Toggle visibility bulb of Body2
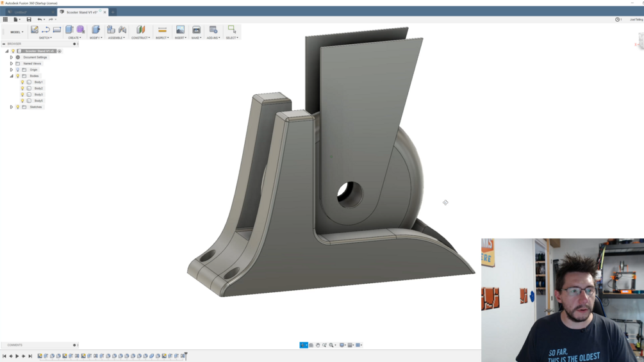 click(x=22, y=88)
